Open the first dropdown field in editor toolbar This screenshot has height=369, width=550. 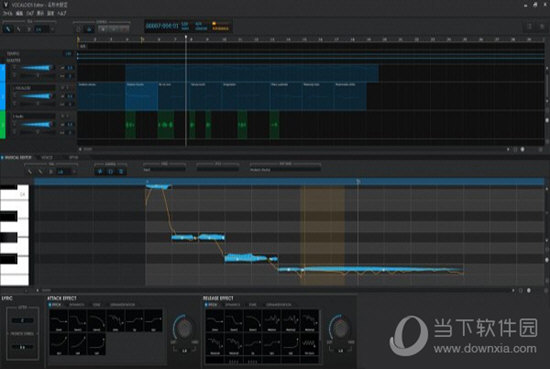point(164,170)
